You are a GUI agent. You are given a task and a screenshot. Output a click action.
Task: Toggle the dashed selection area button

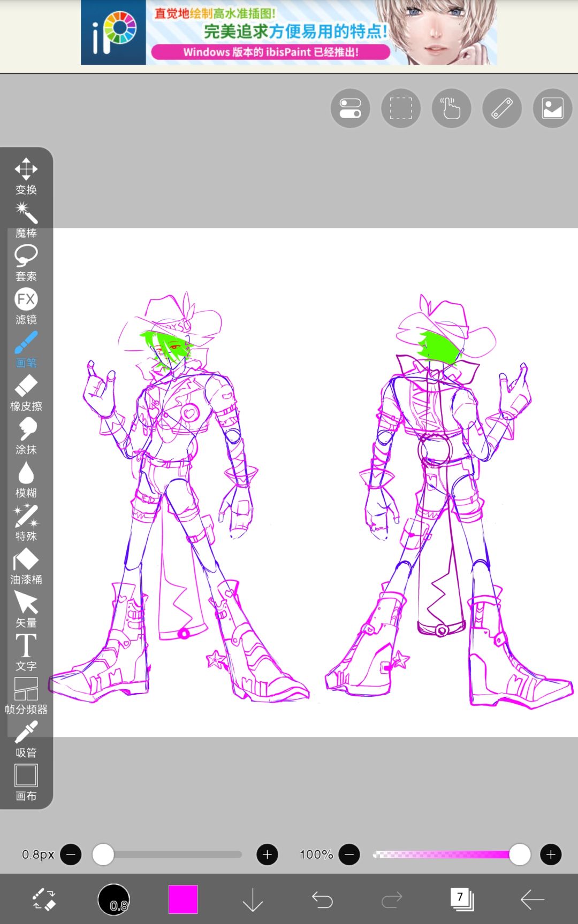(401, 108)
